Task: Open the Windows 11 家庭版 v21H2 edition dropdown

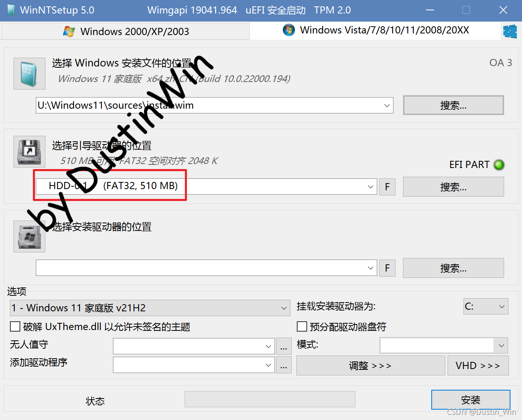Action: (x=150, y=308)
